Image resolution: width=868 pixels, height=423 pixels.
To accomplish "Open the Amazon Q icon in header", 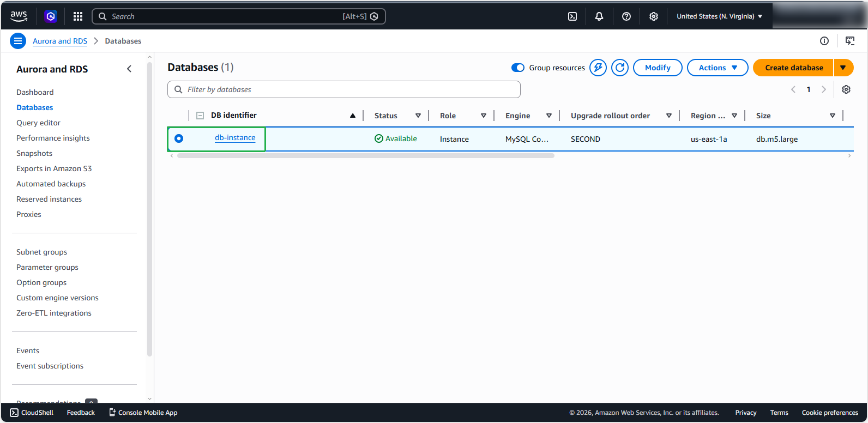I will 51,16.
